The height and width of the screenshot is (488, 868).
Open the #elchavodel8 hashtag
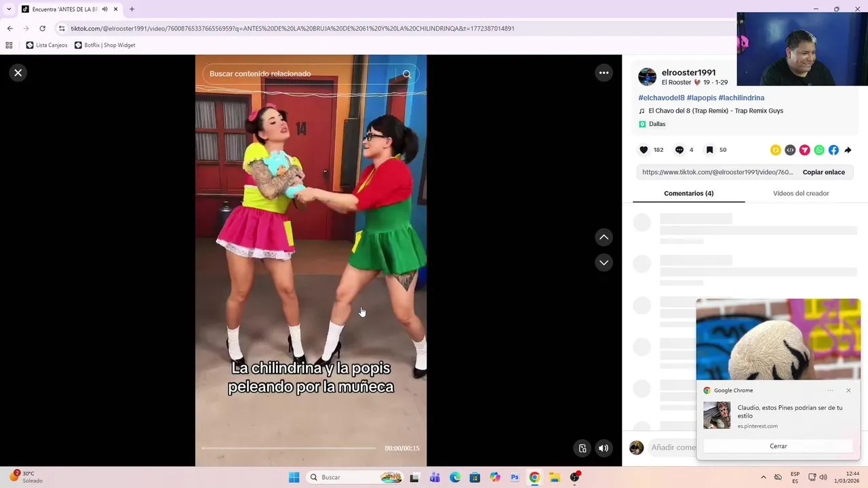tap(661, 98)
